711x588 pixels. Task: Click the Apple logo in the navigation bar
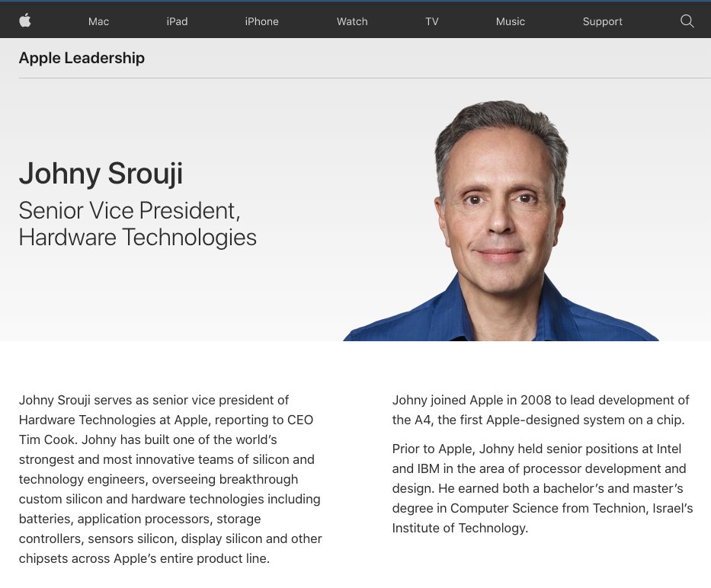25,21
